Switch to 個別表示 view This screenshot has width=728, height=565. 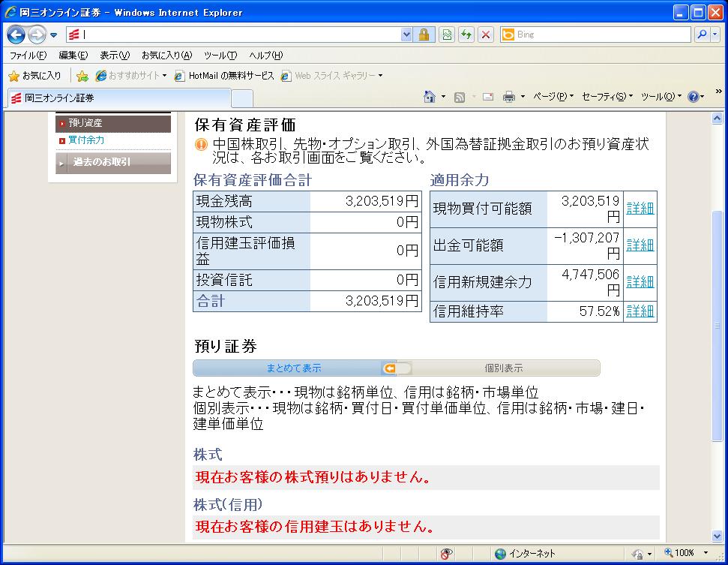[x=504, y=368]
